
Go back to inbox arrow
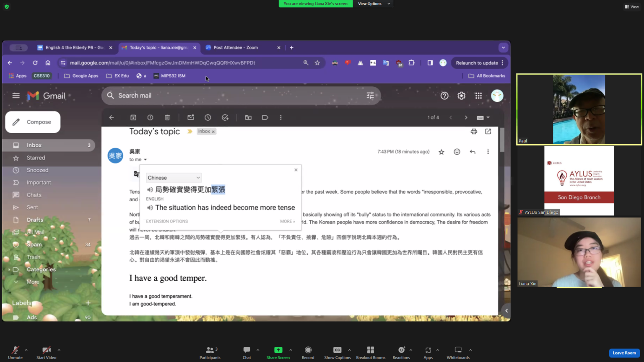(x=112, y=118)
